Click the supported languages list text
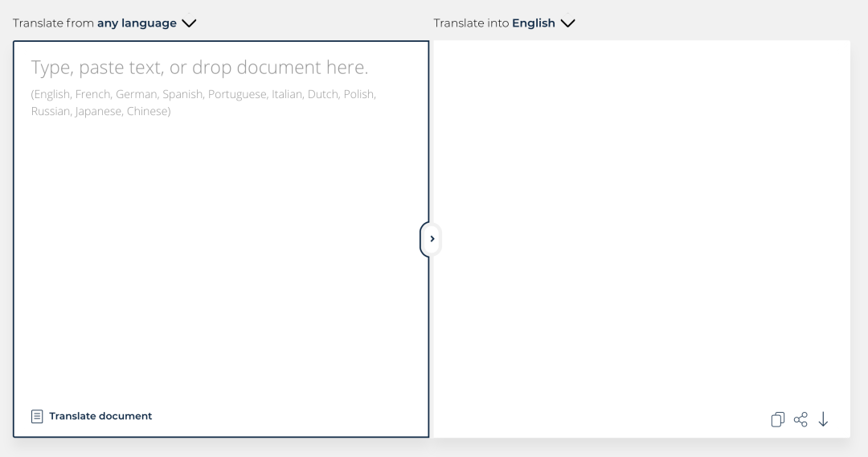The height and width of the screenshot is (457, 868). pyautogui.click(x=203, y=102)
